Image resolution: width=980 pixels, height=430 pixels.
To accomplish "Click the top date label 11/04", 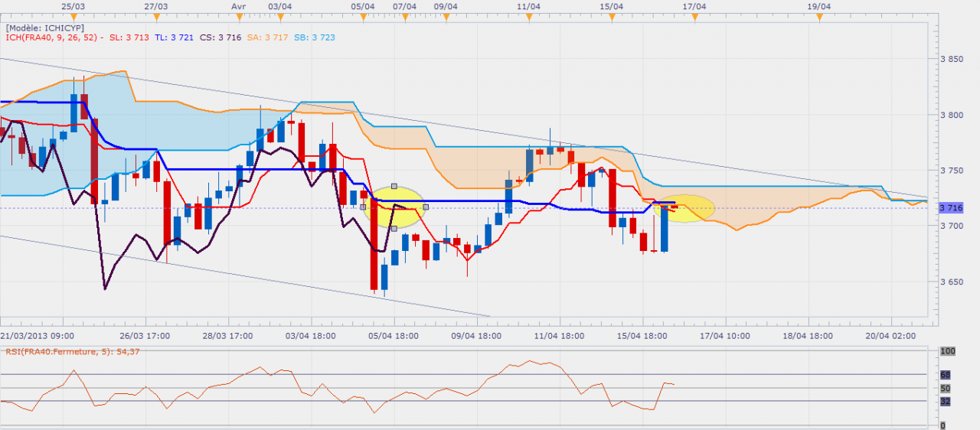I will point(528,6).
